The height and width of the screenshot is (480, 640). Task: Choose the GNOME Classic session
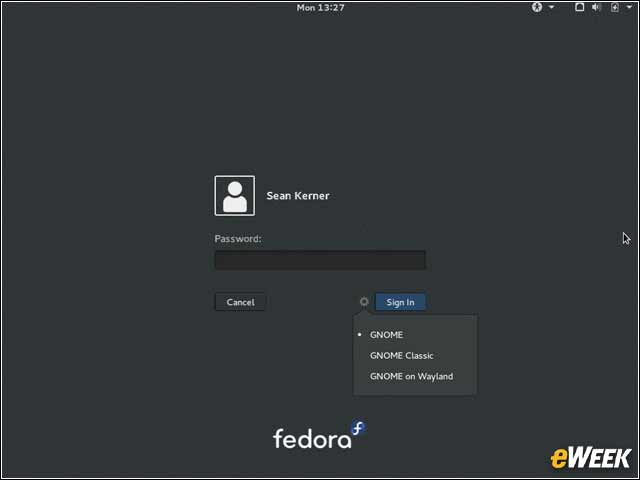pyautogui.click(x=401, y=356)
